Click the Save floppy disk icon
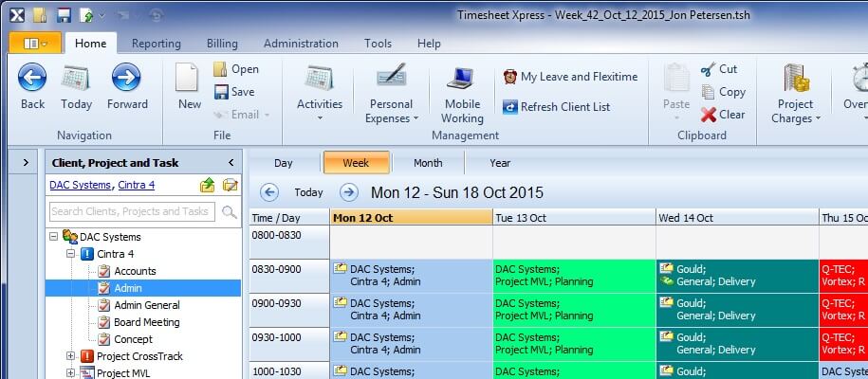Image resolution: width=868 pixels, height=379 pixels. coord(220,92)
